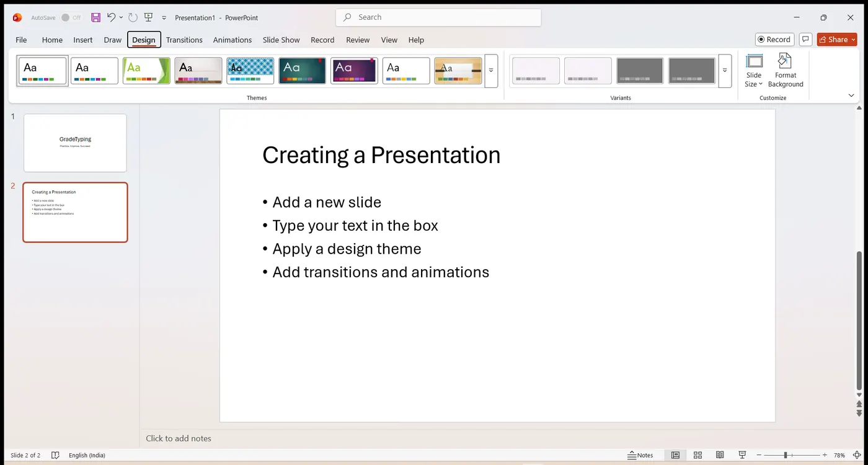
Task: Apply the green Facet theme
Action: 146,71
